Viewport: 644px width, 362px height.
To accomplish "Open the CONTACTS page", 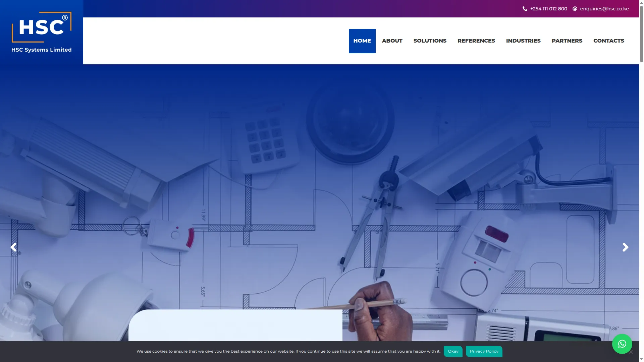I will tap(608, 41).
